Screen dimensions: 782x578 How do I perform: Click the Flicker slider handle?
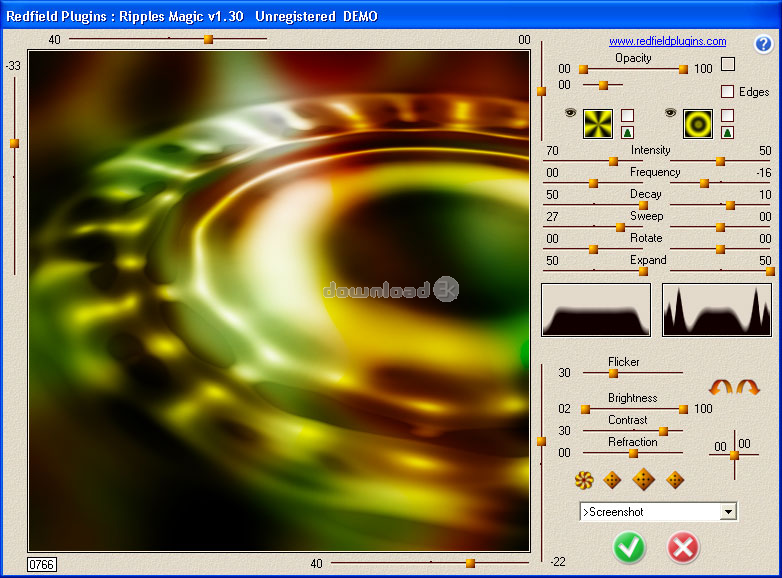(x=614, y=373)
